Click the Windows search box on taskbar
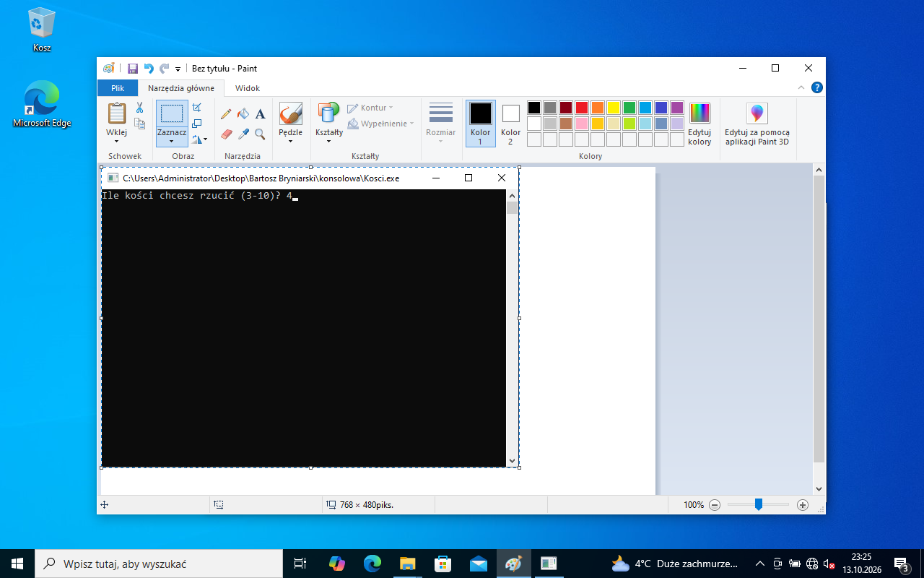Image resolution: width=924 pixels, height=578 pixels. [x=159, y=564]
